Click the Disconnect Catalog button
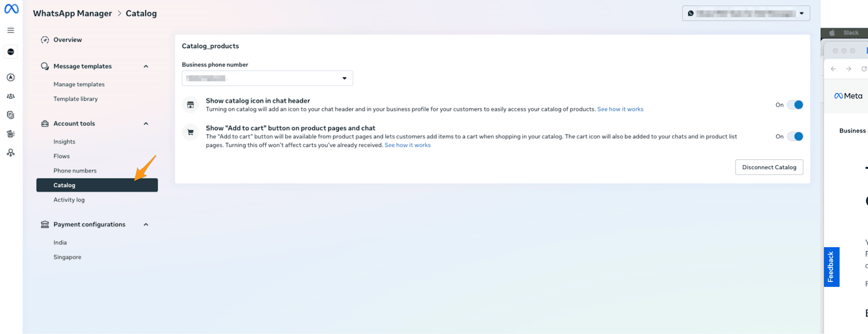This screenshot has height=334, width=868. (x=769, y=167)
